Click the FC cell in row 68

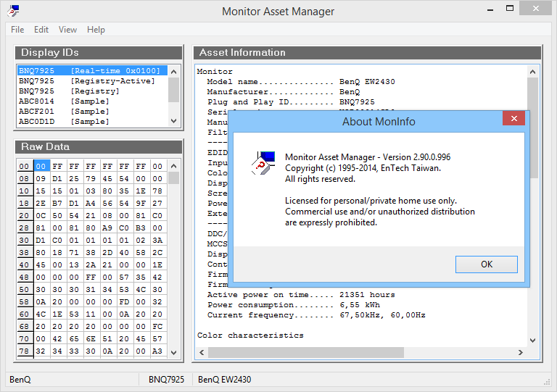click(x=157, y=326)
